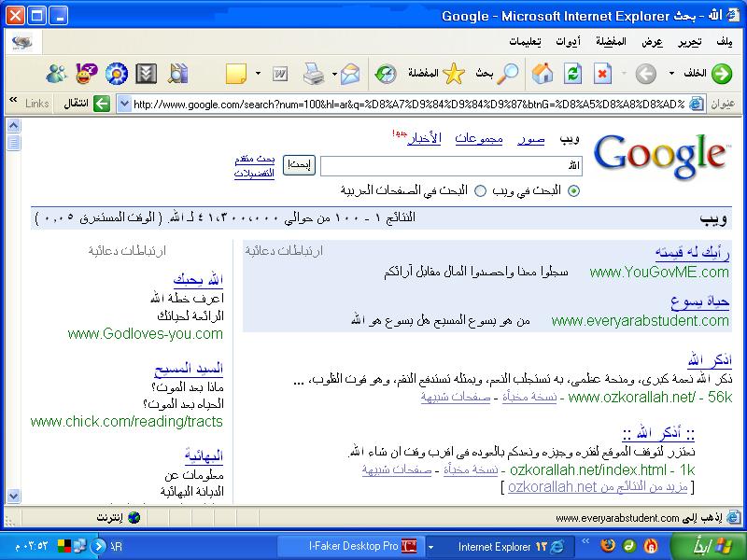Stop loading with the red X icon
Viewport: 747px width, 560px height.
[x=602, y=74]
